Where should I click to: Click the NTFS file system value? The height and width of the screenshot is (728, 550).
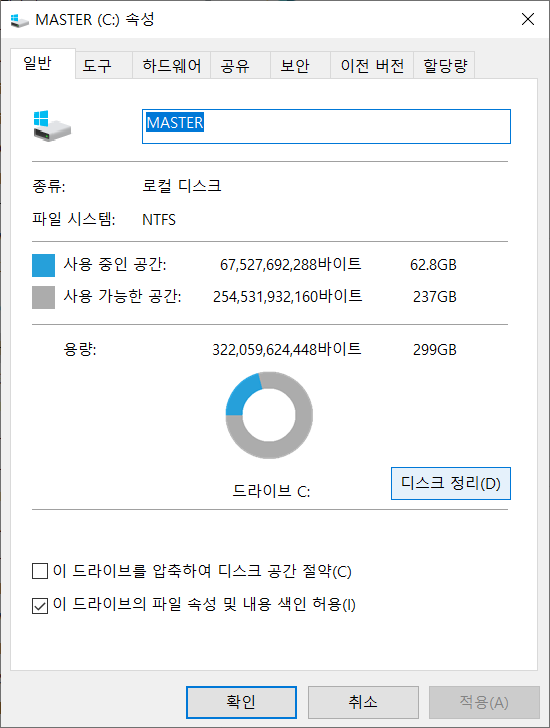pyautogui.click(x=159, y=220)
